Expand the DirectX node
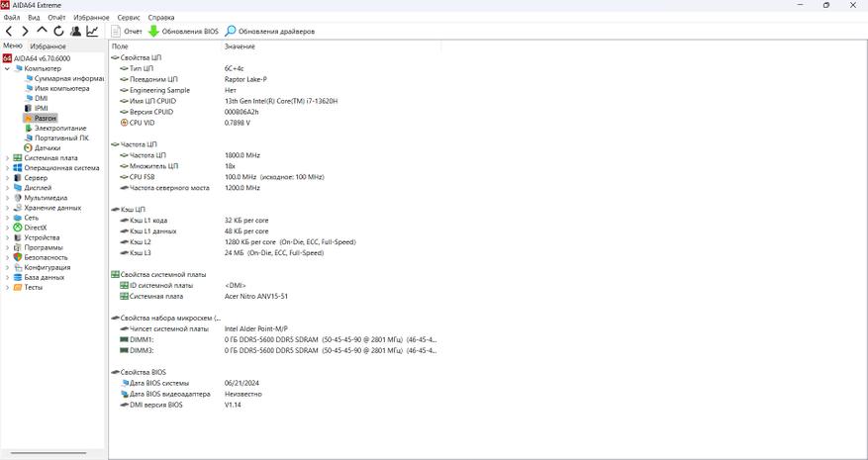The height and width of the screenshot is (460, 868). (x=7, y=229)
